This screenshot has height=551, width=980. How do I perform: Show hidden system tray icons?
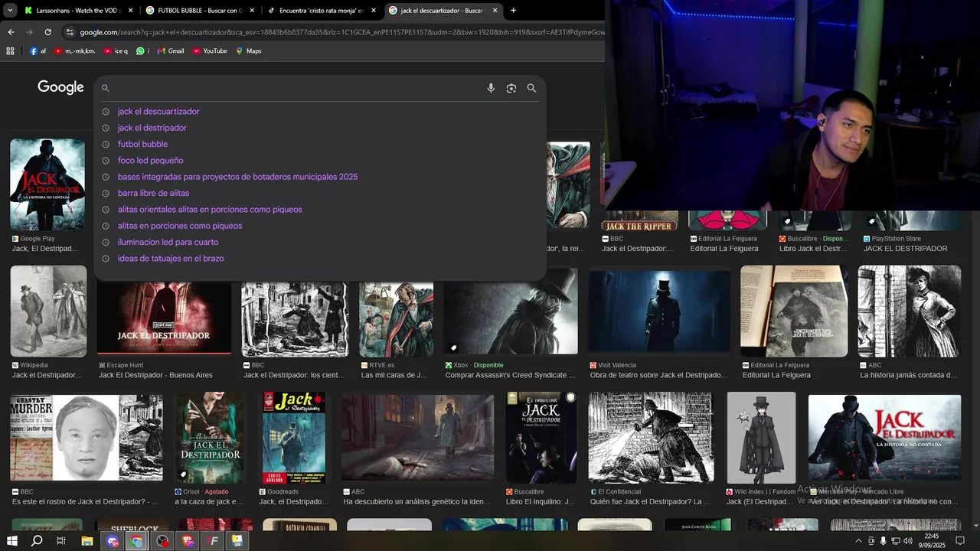(858, 541)
